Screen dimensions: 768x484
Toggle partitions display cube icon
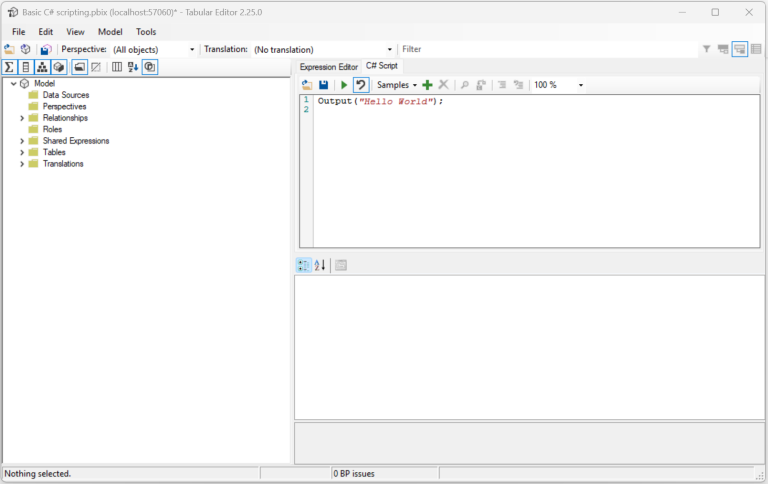point(59,67)
